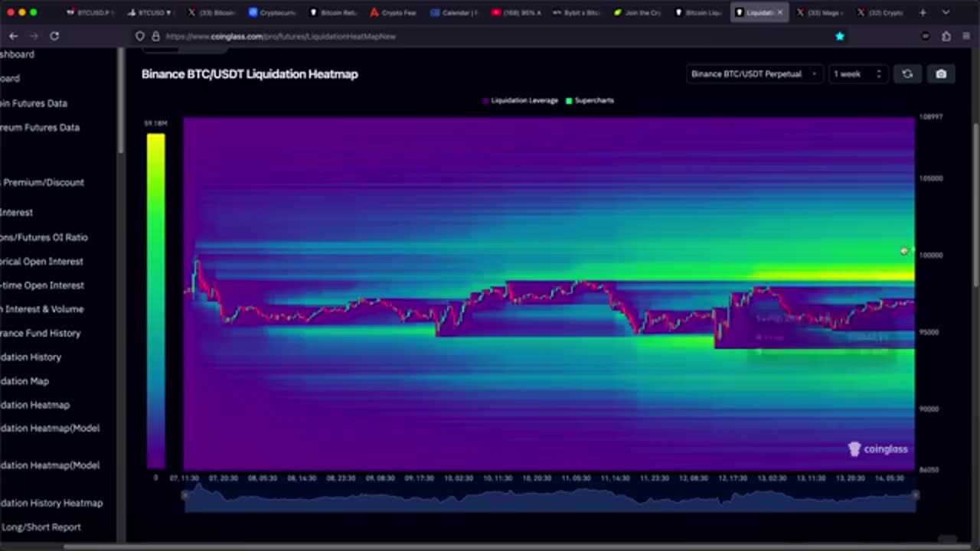This screenshot has width=980, height=551.
Task: Open Liquidation Map sidebar link
Action: [24, 381]
